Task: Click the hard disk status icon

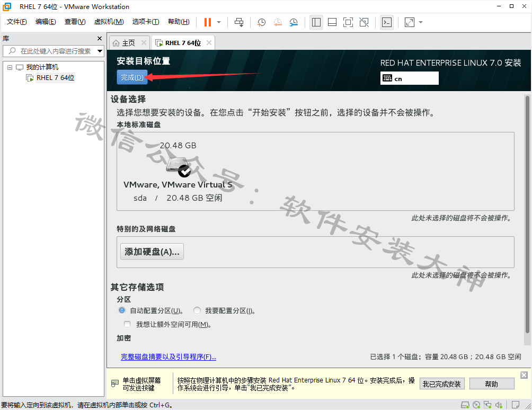Action: pyautogui.click(x=465, y=405)
